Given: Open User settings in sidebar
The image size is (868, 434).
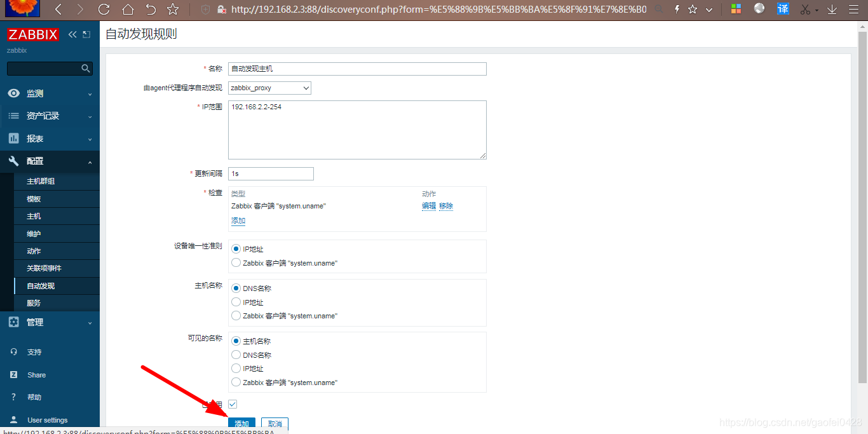Looking at the screenshot, I should (47, 420).
